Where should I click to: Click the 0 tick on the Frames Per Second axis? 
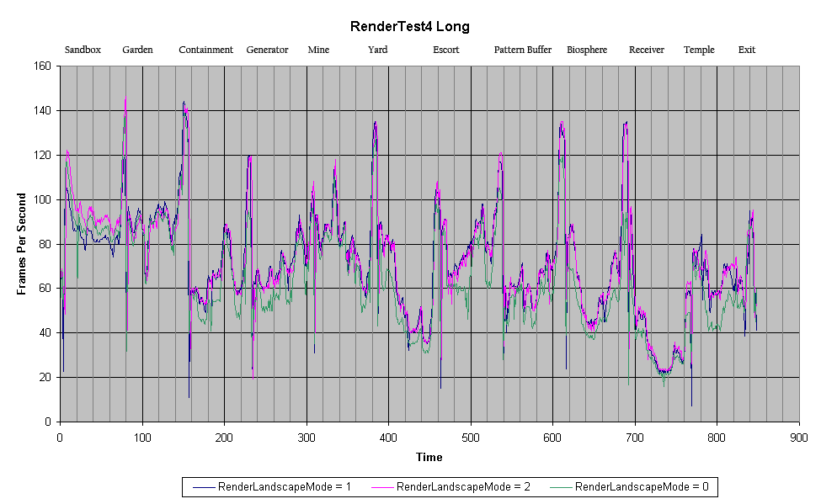tap(49, 422)
